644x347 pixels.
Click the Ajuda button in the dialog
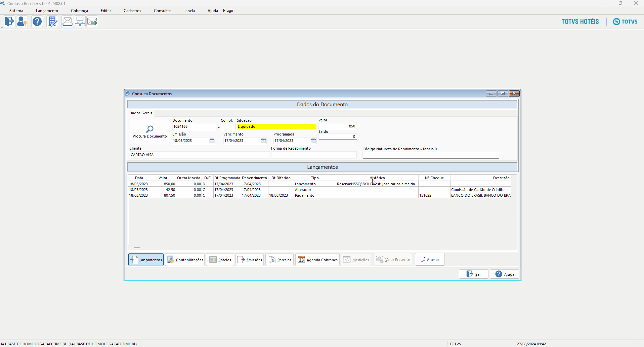[x=505, y=274]
